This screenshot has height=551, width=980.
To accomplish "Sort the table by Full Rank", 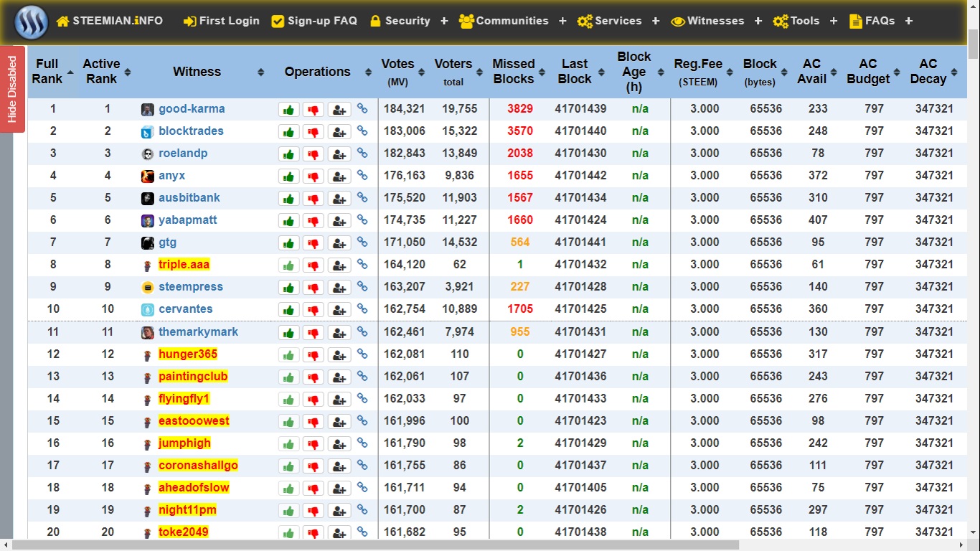I will tap(51, 72).
